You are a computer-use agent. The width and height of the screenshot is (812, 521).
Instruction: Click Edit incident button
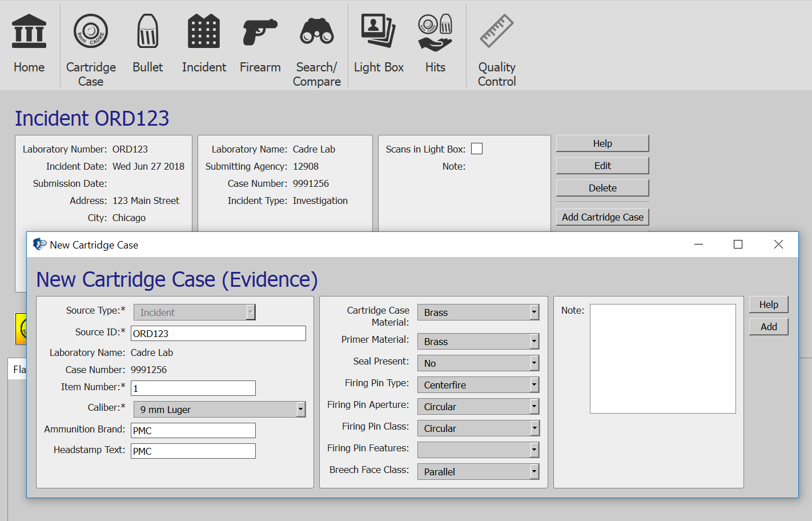click(602, 166)
